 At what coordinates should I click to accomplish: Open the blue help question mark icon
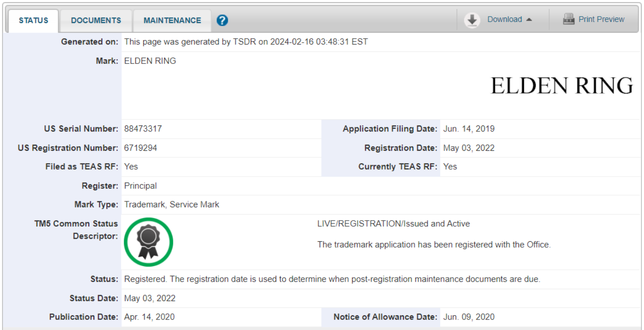click(222, 20)
